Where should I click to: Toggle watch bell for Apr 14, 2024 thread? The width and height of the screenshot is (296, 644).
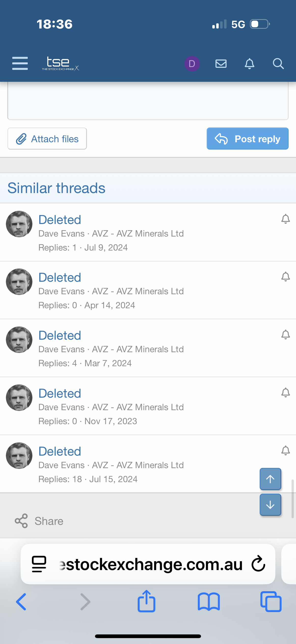(x=285, y=277)
